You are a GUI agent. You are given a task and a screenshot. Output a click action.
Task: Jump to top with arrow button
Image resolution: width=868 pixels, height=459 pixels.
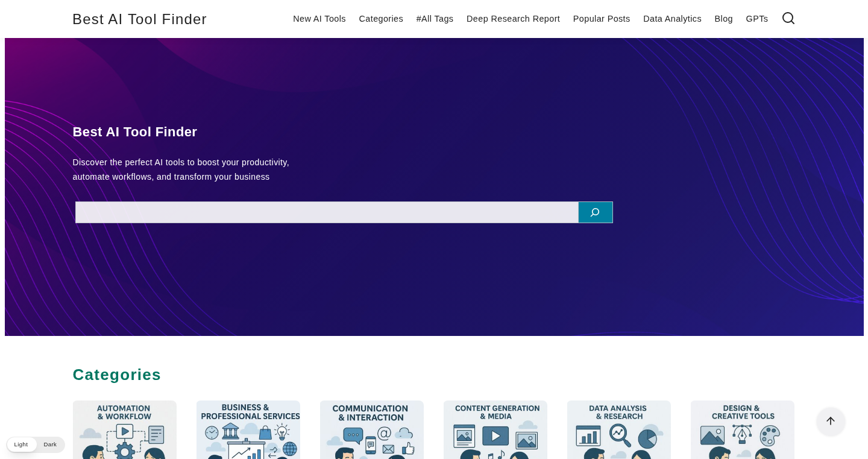[831, 421]
